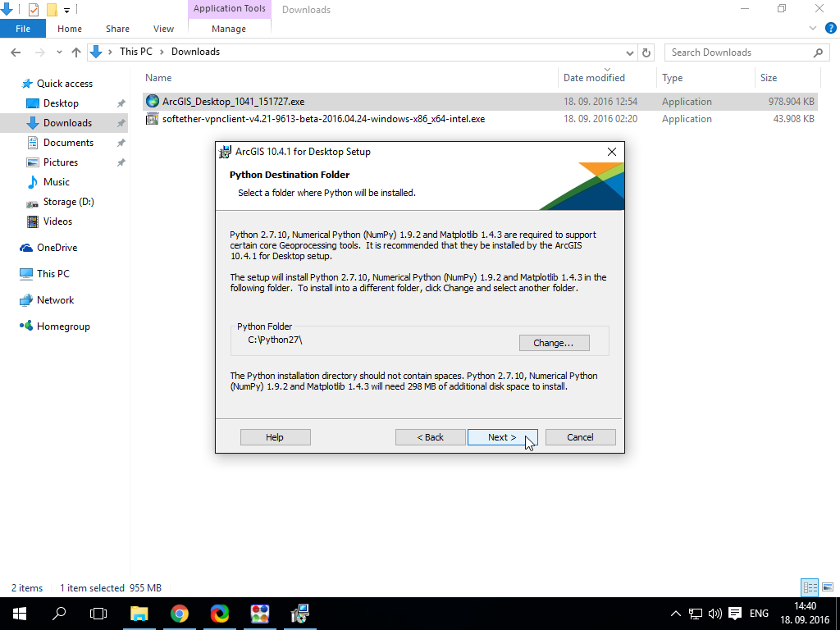Viewport: 840px width, 630px height.
Task: Click Next in ArcGIS setup dialog
Action: [x=502, y=437]
